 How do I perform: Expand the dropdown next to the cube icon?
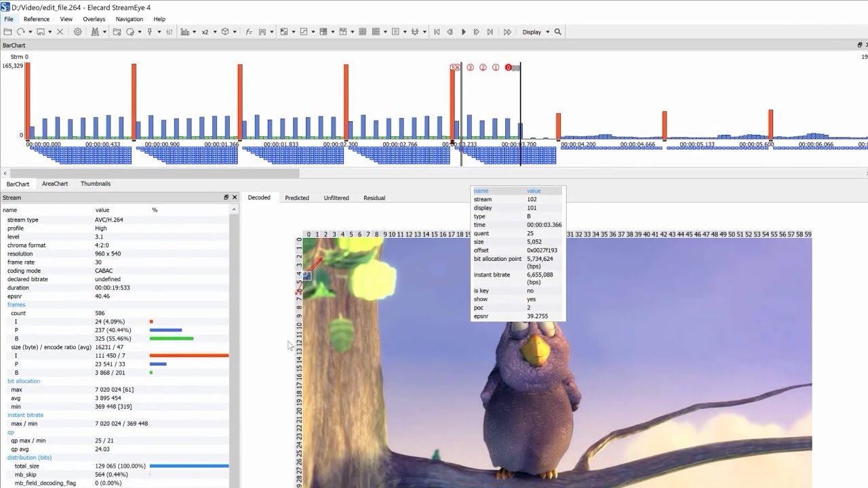tap(234, 32)
